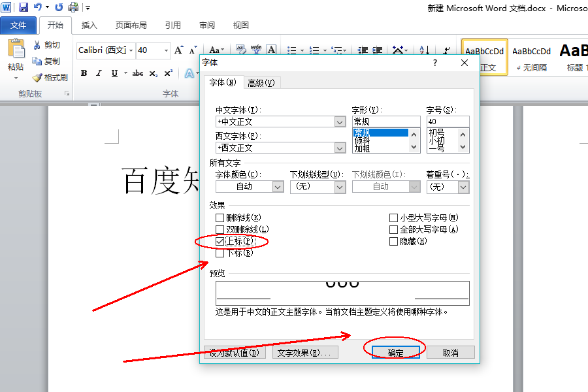Click the 取消 button
Viewport: 588px width, 392px height.
click(450, 352)
